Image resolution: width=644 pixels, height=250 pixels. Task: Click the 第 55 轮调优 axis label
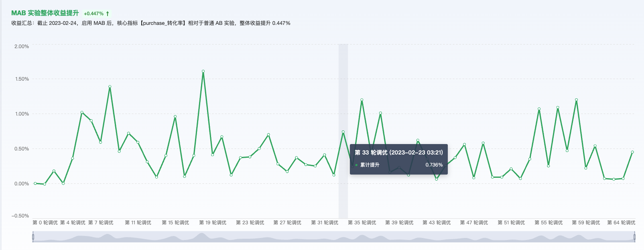549,223
